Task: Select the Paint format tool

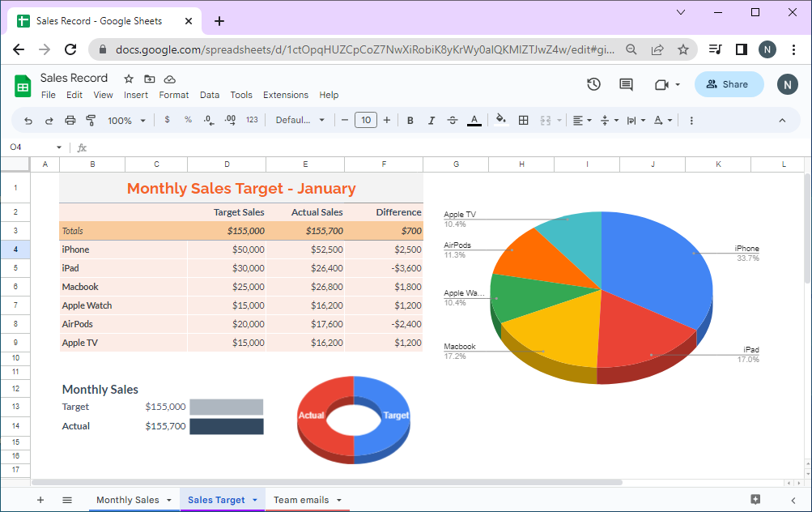Action: pos(91,121)
